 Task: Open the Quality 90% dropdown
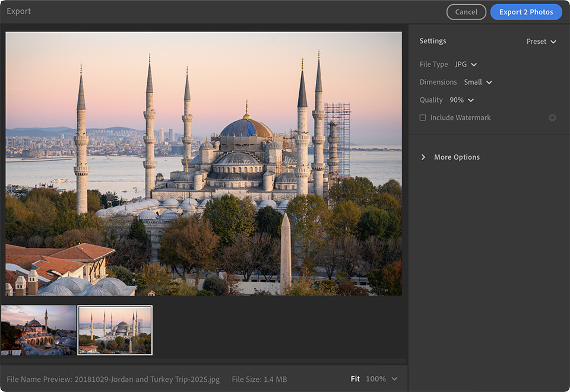tap(461, 100)
